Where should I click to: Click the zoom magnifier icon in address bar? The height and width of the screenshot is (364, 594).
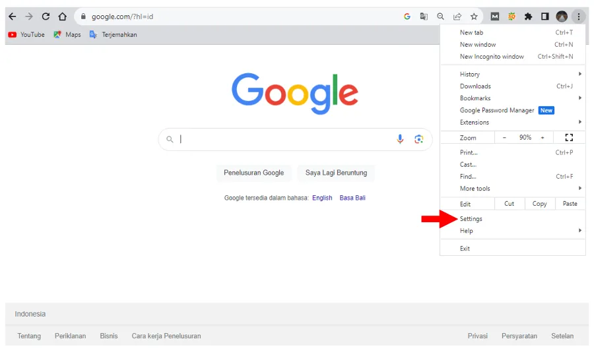coord(441,16)
